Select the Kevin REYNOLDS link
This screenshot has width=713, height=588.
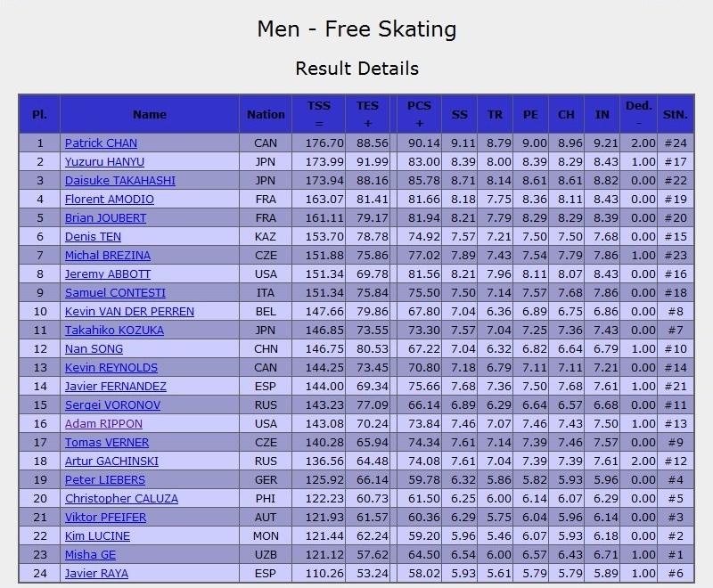pos(111,368)
